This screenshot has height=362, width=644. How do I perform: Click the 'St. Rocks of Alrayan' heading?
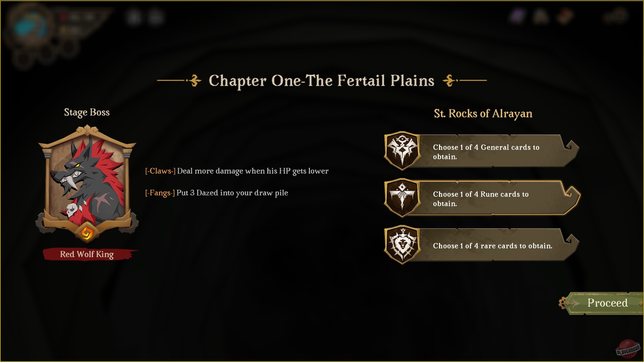click(483, 114)
